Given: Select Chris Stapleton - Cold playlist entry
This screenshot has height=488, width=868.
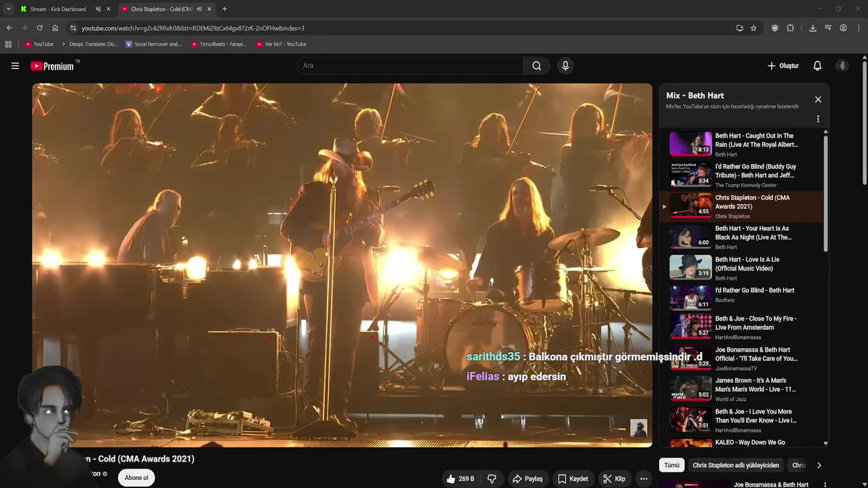Looking at the screenshot, I should tap(741, 207).
